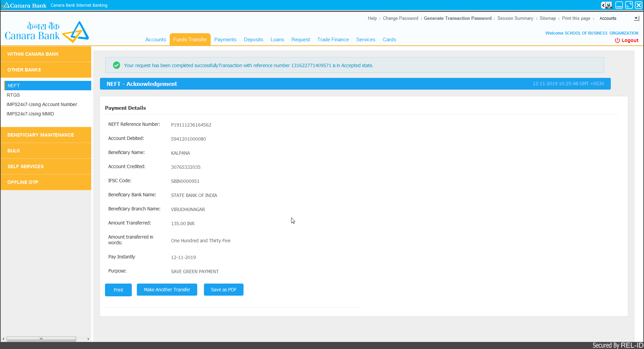Open the Cards tab
The height and width of the screenshot is (349, 644).
pyautogui.click(x=389, y=40)
